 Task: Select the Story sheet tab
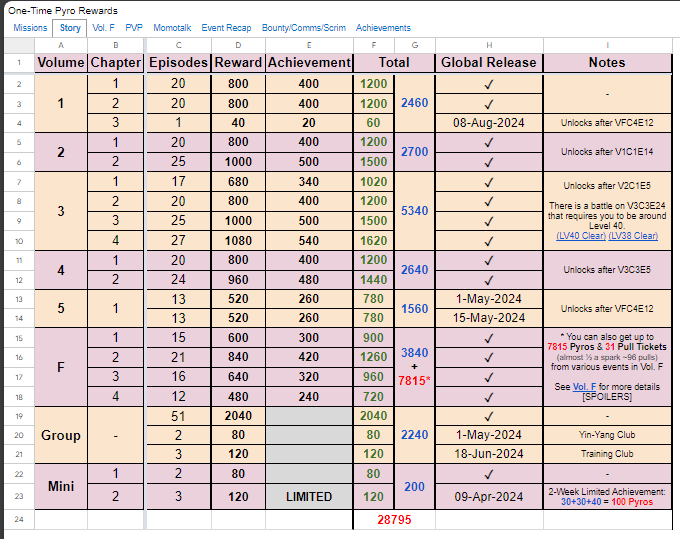tap(70, 28)
